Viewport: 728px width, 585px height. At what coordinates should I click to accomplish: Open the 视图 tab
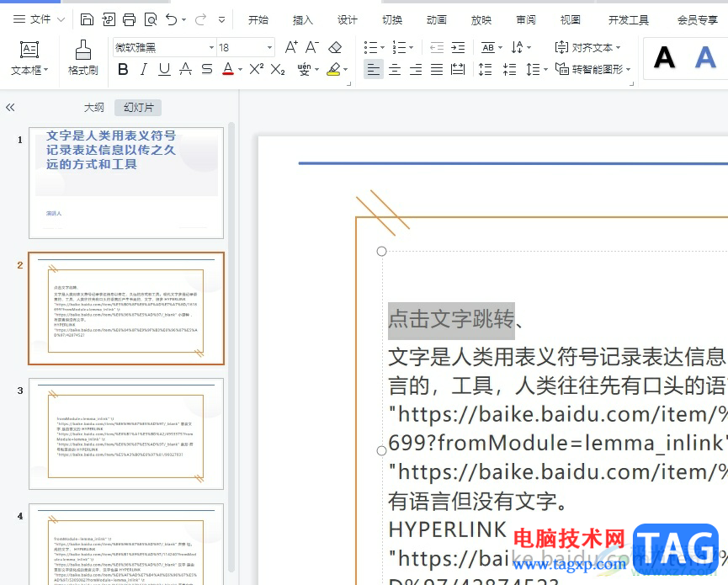pos(570,20)
